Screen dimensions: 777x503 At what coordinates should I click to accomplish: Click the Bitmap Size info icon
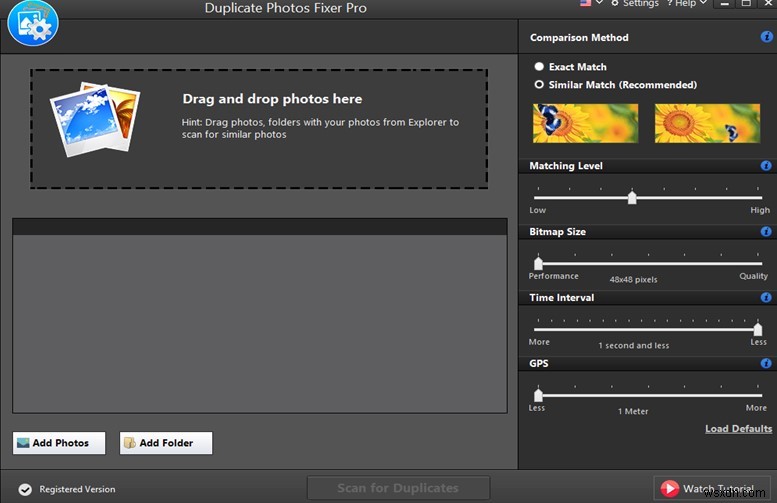point(766,231)
